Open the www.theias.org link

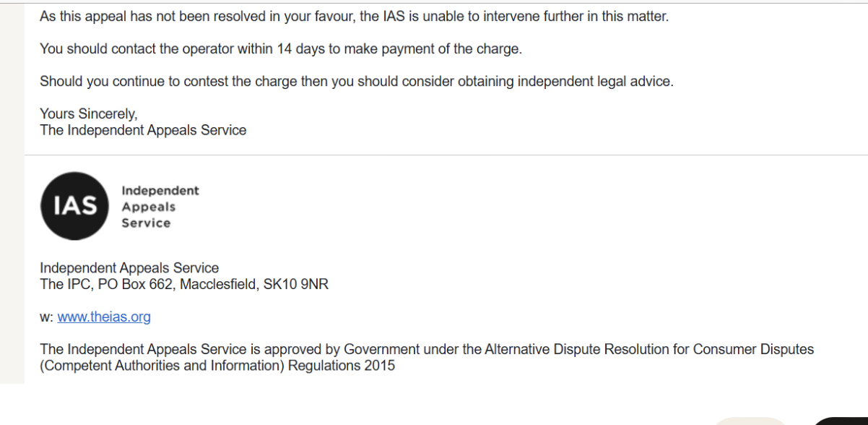click(x=104, y=317)
